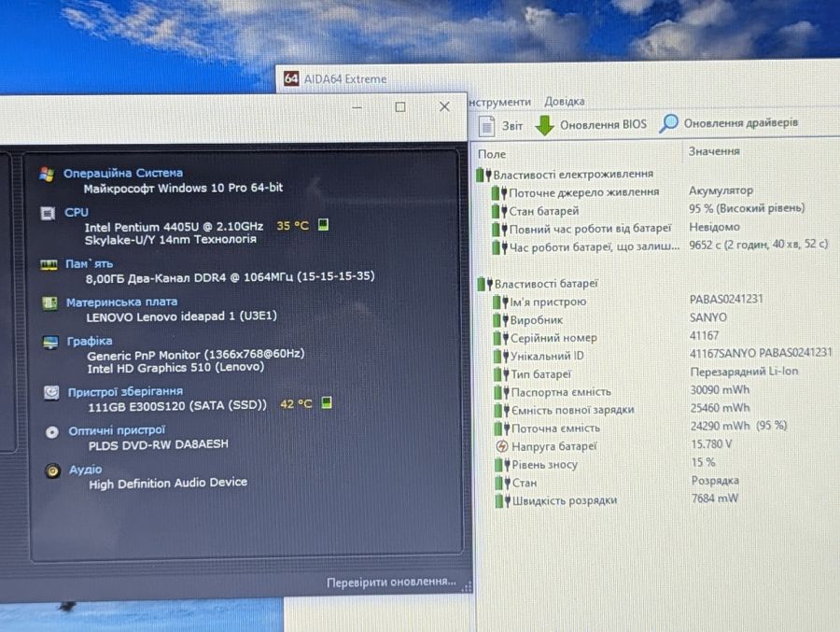Click the Пристрої зберігання drive icon
The width and height of the screenshot is (840, 632).
(51, 392)
